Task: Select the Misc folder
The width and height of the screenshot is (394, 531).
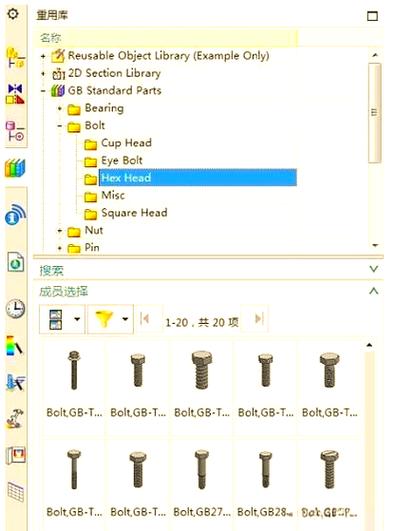Action: pos(113,195)
